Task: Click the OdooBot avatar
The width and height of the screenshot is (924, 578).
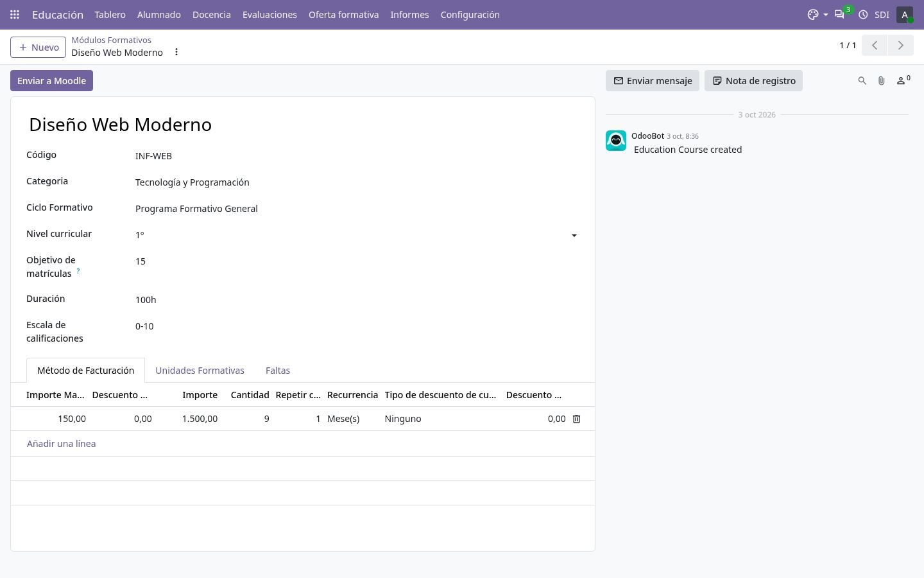Action: 616,141
